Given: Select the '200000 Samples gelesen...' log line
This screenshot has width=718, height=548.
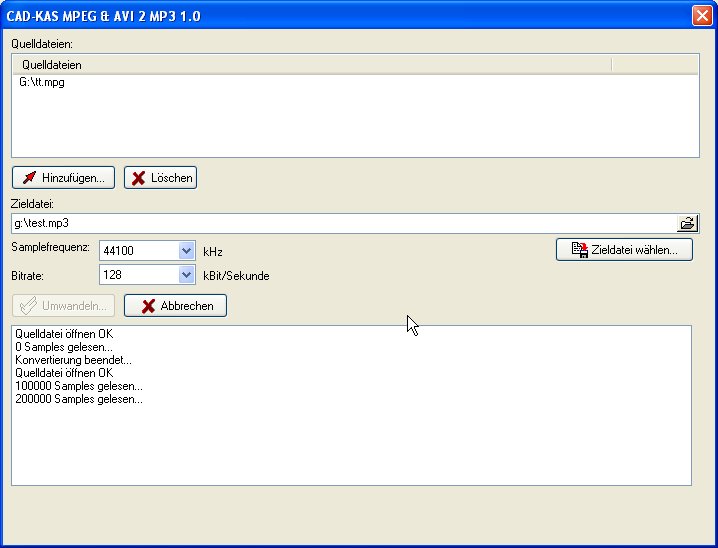Looking at the screenshot, I should (79, 399).
